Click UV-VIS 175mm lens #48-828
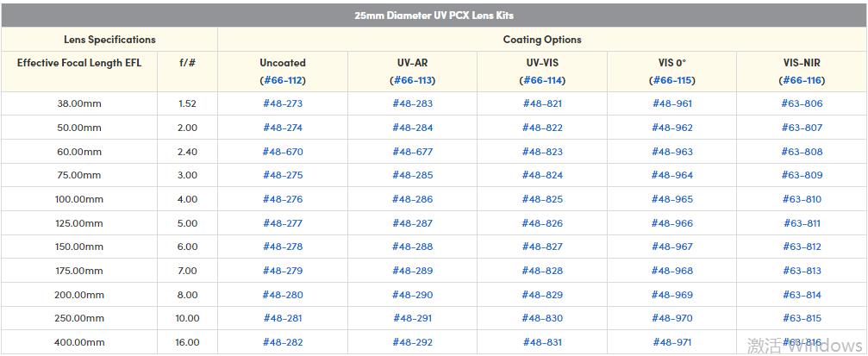The height and width of the screenshot is (356, 868). point(542,271)
